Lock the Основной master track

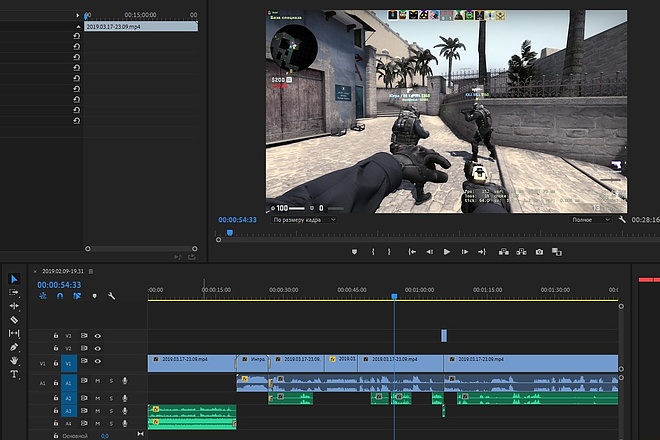coord(56,436)
